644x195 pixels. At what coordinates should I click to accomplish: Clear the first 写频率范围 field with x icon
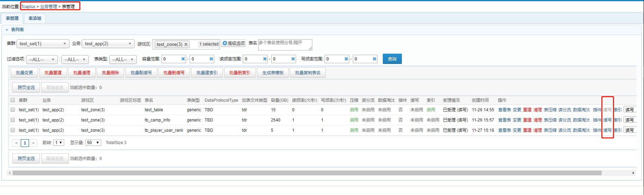pos(346,59)
